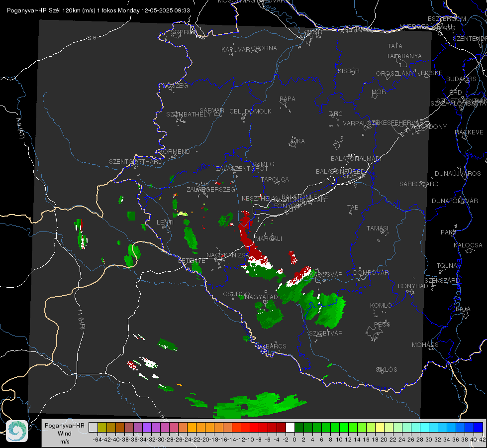Click the KESZTHELY town label
The width and height of the screenshot is (487, 448).
259,198
